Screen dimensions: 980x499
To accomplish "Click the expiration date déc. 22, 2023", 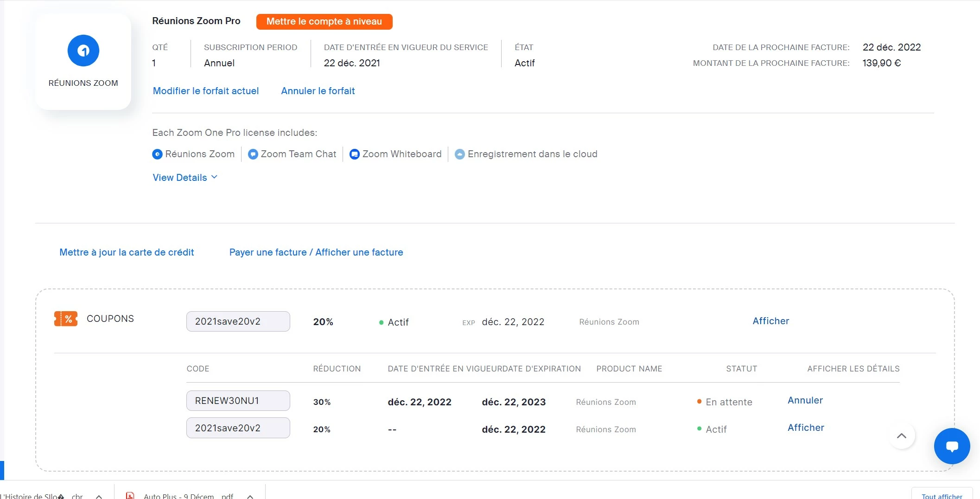I will pyautogui.click(x=514, y=402).
